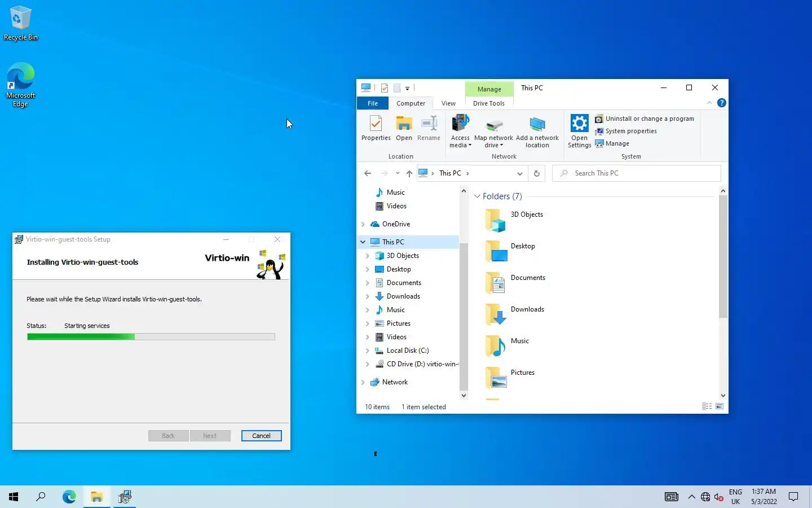Select the Downloads folder in content pane
812x508 pixels.
(x=515, y=314)
